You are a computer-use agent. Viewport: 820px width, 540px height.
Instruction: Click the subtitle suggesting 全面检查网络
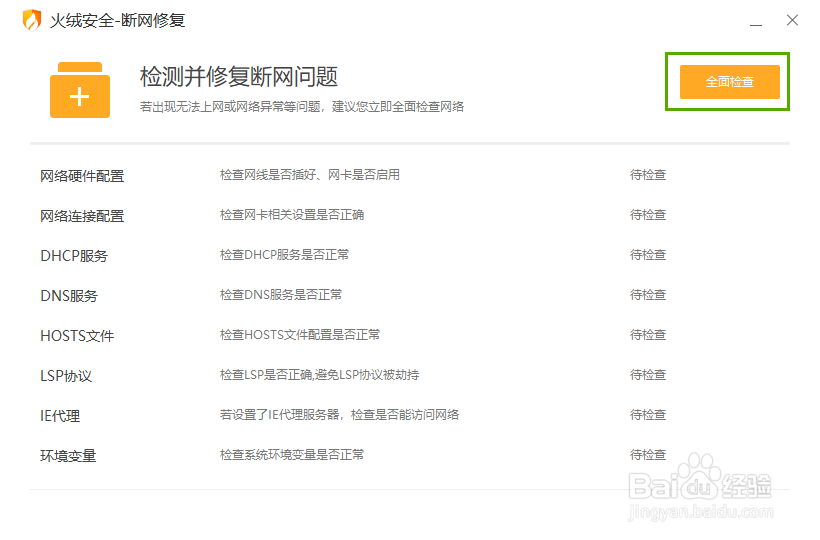tap(302, 107)
